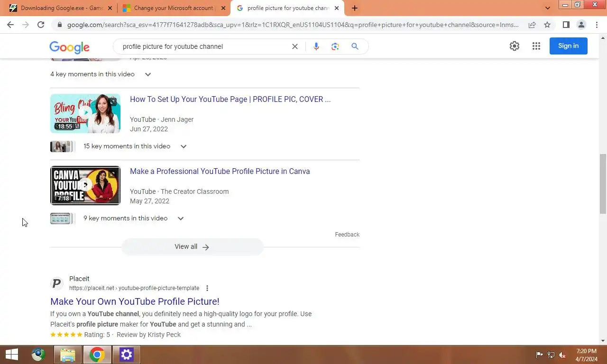Click the Placeit site favicon
The height and width of the screenshot is (364, 607).
[x=57, y=283]
